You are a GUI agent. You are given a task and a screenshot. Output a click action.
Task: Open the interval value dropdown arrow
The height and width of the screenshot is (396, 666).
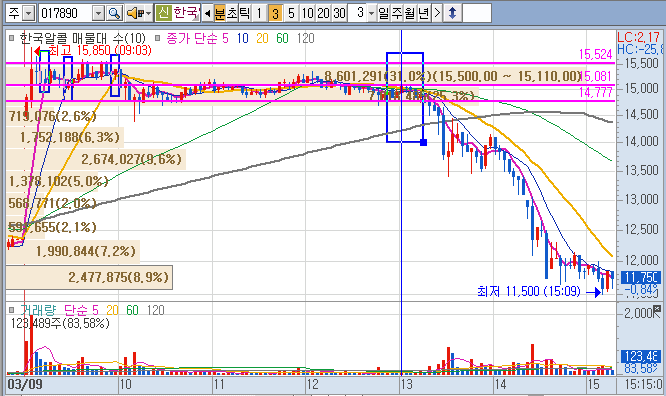[371, 14]
